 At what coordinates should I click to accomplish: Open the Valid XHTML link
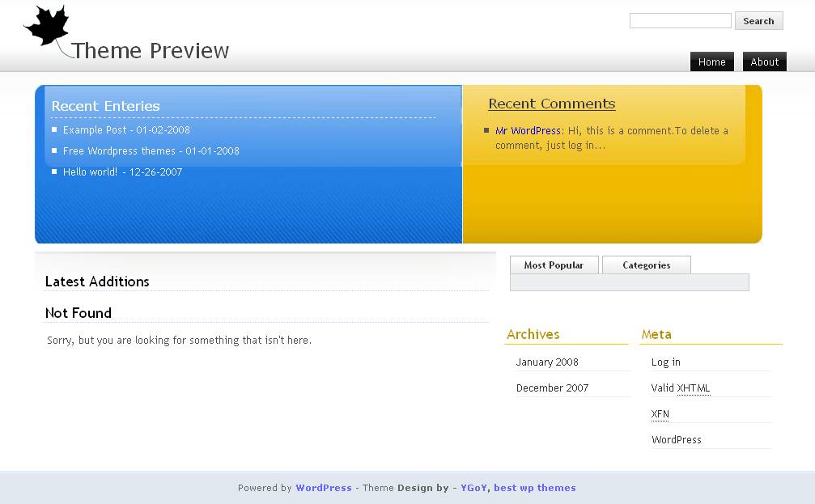pos(679,388)
